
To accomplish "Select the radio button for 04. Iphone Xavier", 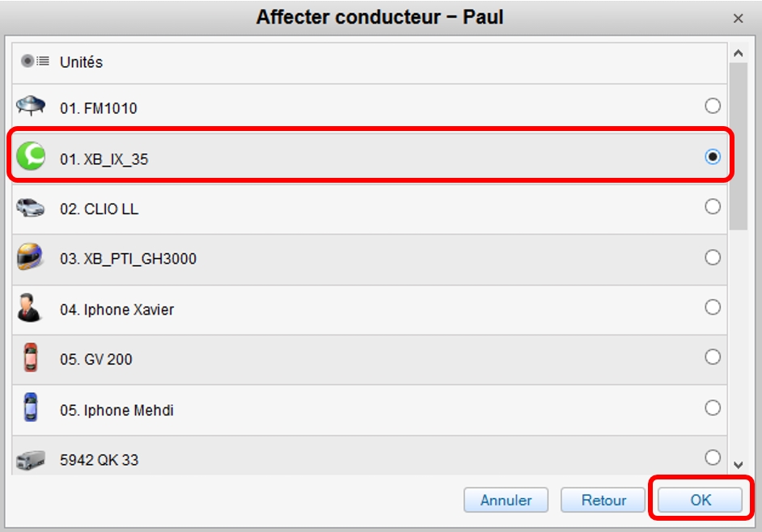I will point(713,307).
